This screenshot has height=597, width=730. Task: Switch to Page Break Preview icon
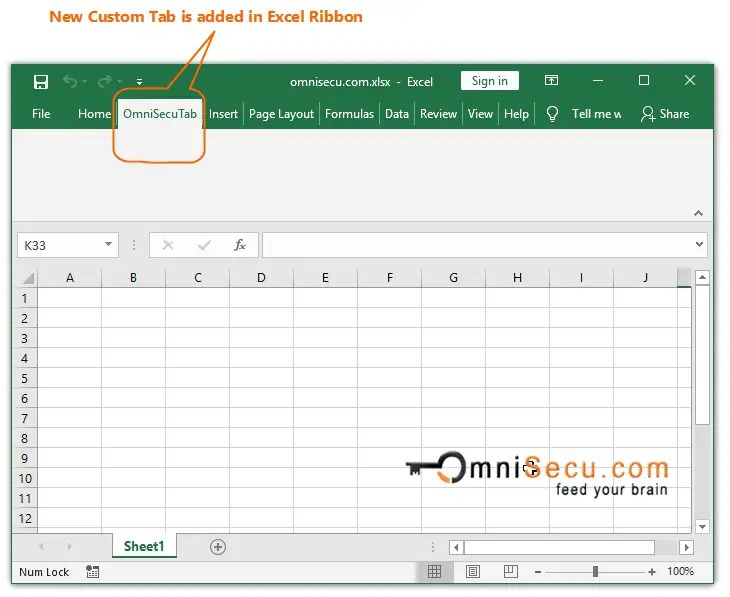[x=511, y=571]
